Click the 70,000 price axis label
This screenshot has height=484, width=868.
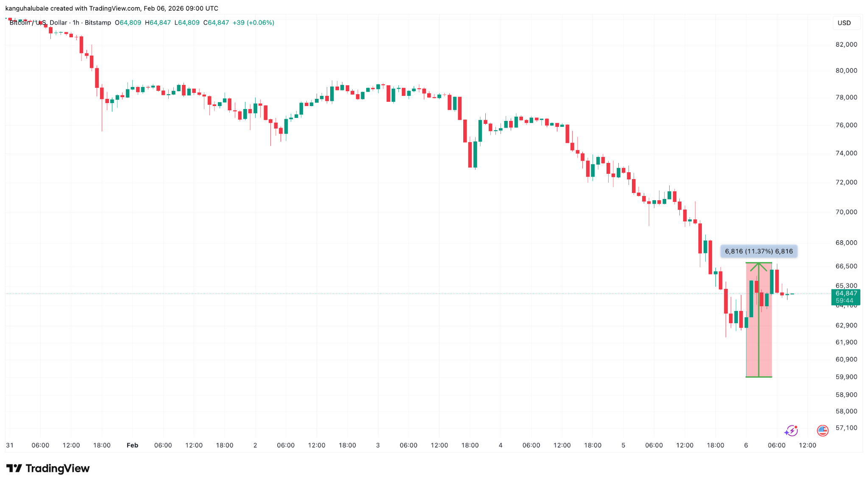846,212
